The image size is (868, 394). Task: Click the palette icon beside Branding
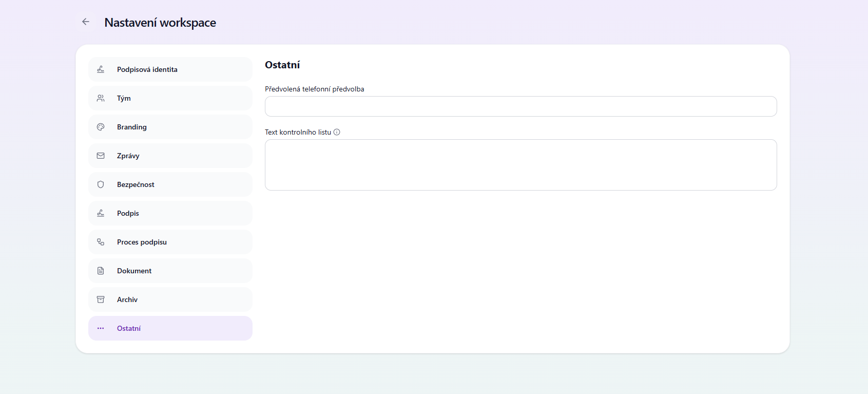coord(101,127)
